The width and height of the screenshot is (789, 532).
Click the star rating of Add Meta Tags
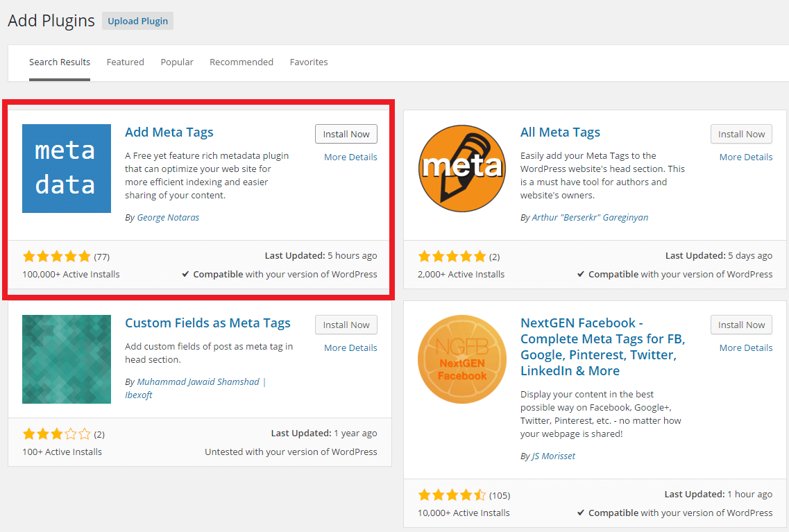coord(56,257)
